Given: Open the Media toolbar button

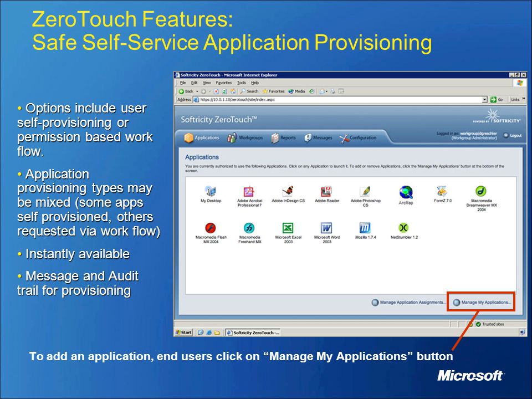Looking at the screenshot, I should pos(296,91).
